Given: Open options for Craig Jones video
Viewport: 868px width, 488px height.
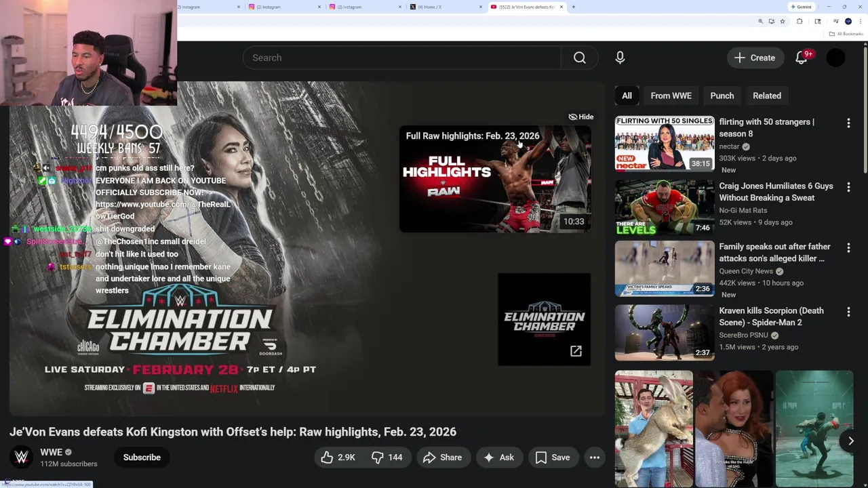Looking at the screenshot, I should click(848, 186).
